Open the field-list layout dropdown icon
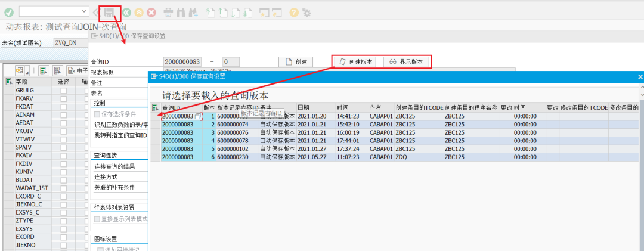 (x=22, y=70)
